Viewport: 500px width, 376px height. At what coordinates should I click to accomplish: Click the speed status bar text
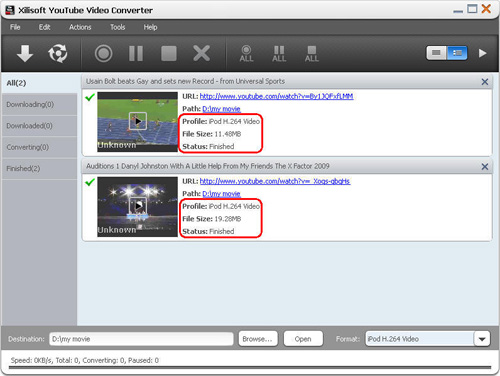(x=85, y=360)
